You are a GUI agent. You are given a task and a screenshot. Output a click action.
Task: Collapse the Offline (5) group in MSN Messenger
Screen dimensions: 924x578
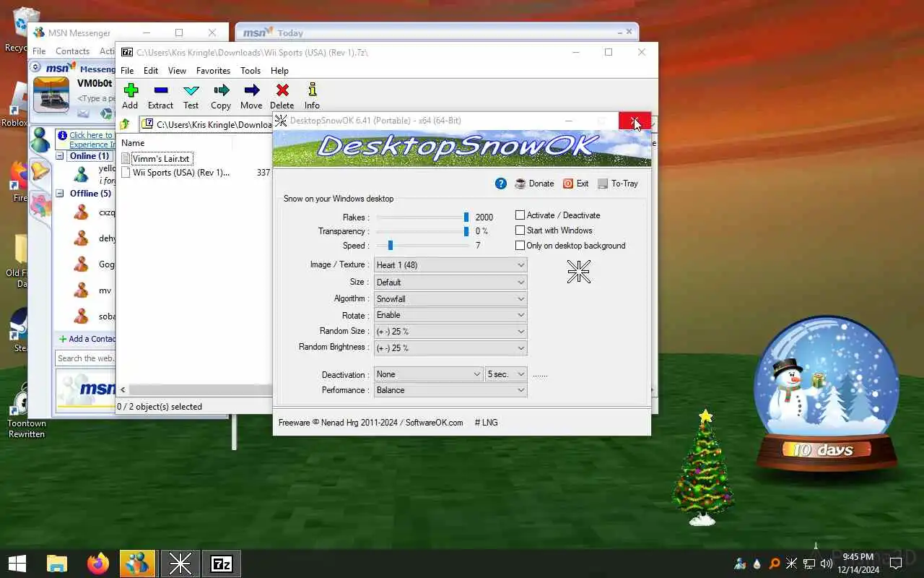tap(61, 194)
